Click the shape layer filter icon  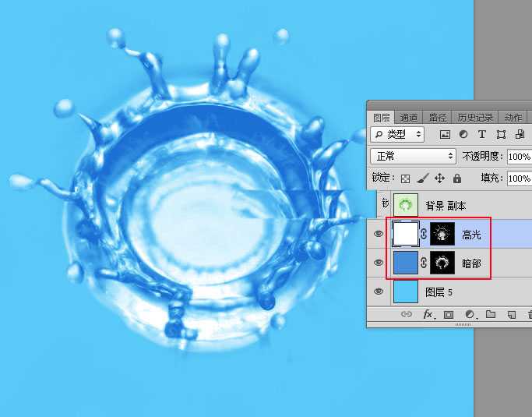coord(500,134)
